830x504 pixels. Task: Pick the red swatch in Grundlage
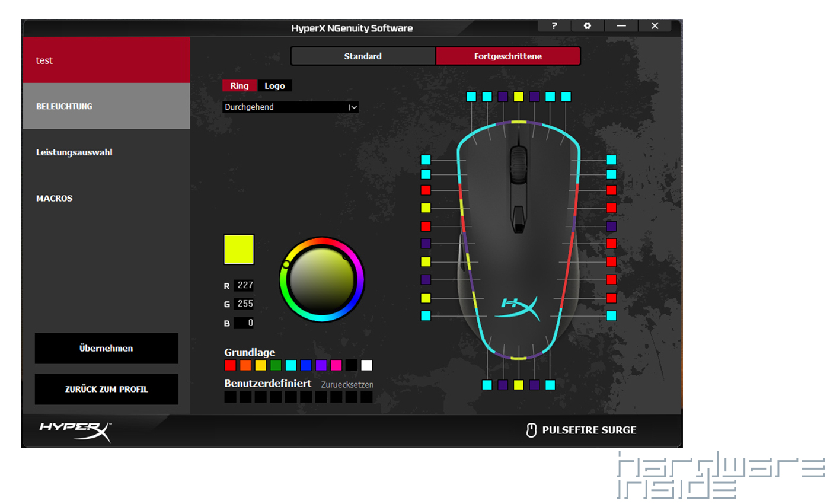point(230,365)
